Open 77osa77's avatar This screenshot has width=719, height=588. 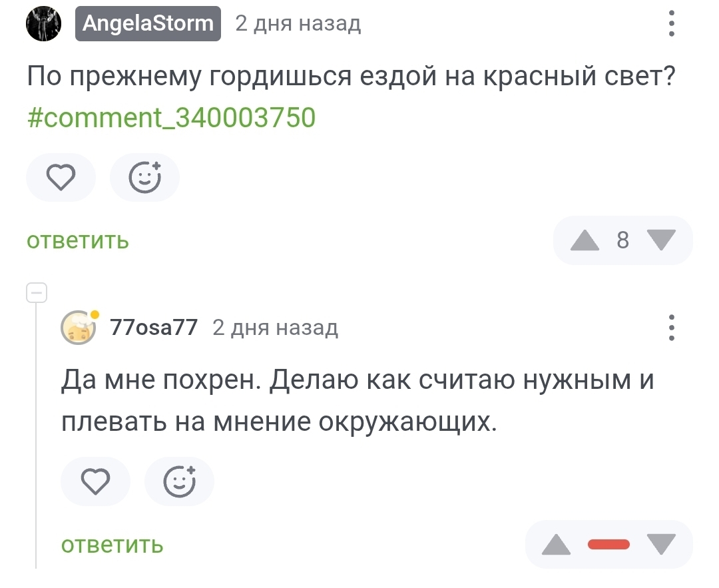tap(79, 328)
